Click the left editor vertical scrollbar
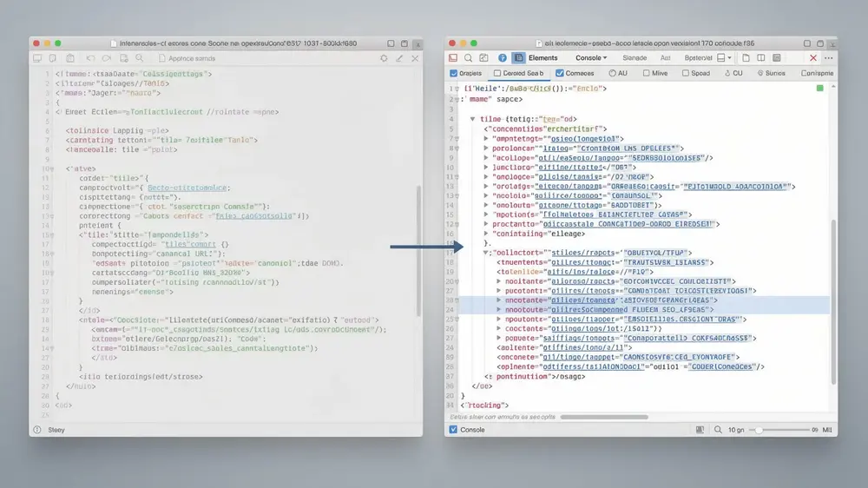 click(418, 251)
